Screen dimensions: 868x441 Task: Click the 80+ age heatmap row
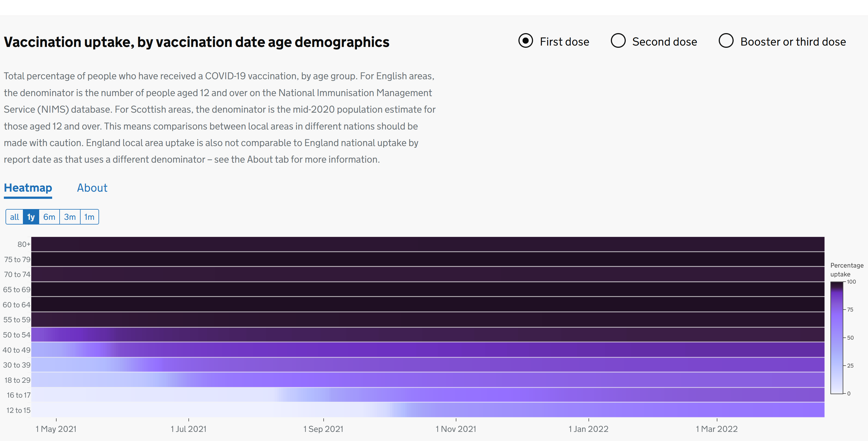[428, 244]
